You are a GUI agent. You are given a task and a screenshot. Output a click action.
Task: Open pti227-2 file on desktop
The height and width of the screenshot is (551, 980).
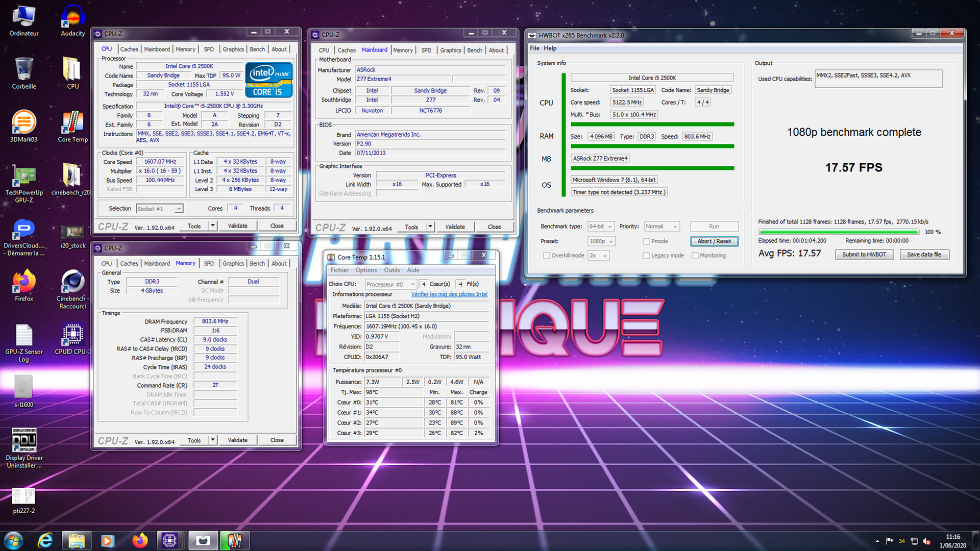(24, 500)
